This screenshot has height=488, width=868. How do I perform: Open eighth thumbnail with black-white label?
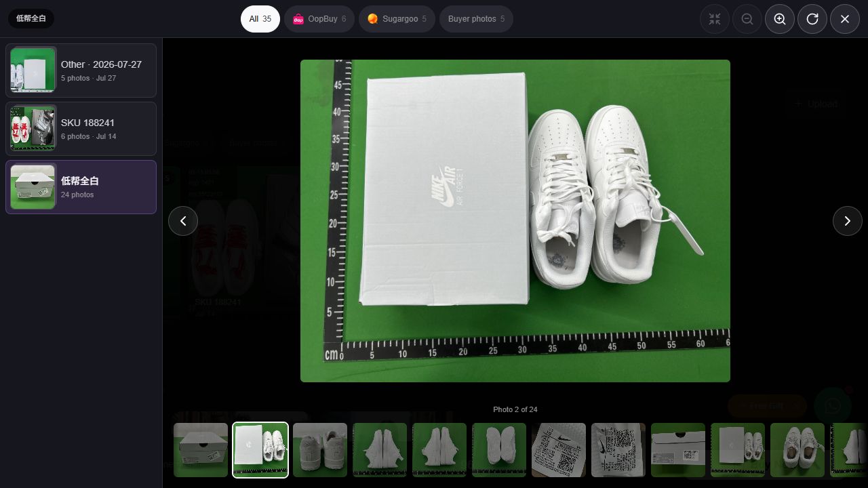click(618, 450)
